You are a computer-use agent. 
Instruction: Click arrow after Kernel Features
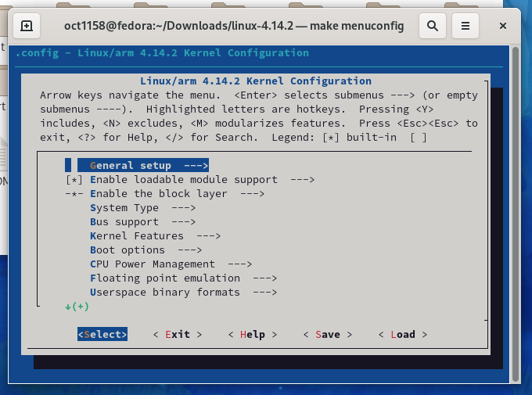209,236
